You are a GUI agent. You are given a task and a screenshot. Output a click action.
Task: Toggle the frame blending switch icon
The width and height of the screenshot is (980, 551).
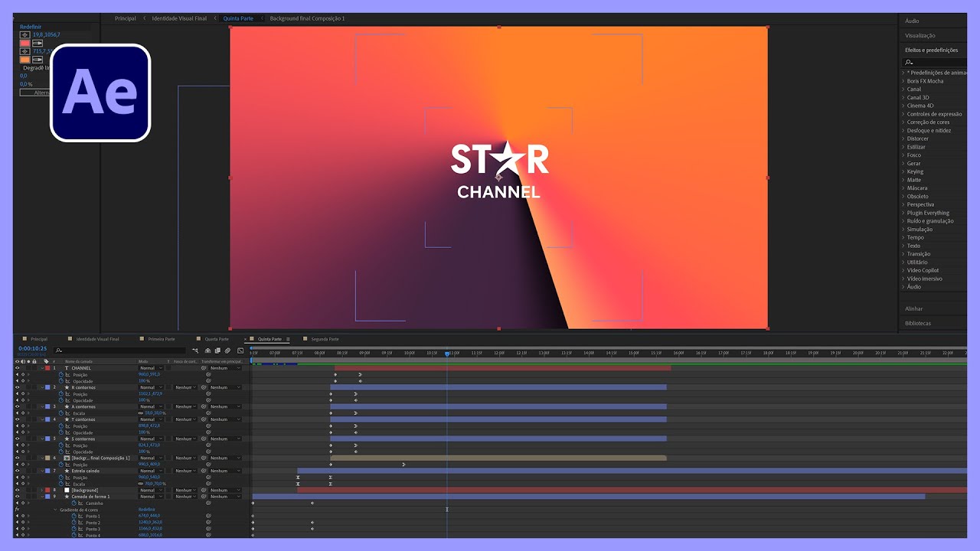coord(217,350)
